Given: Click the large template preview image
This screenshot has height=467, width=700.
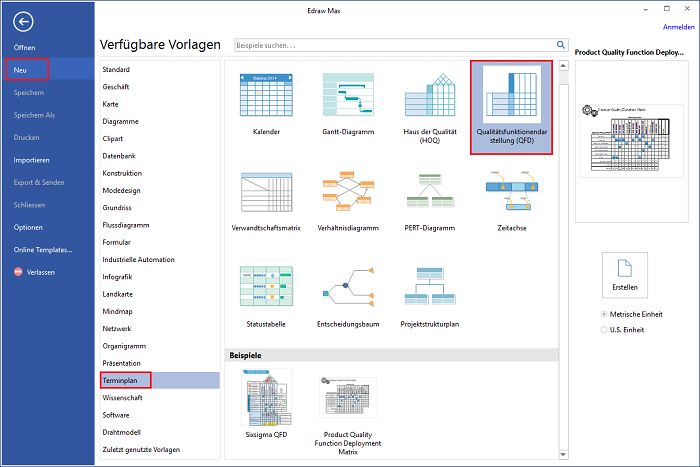Looking at the screenshot, I should pos(631,141).
